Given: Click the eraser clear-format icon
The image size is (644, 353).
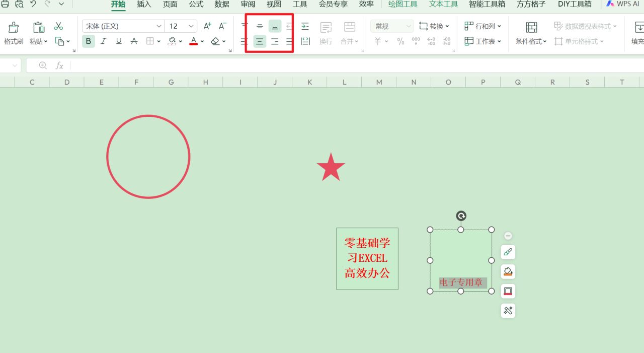Looking at the screenshot, I should 215,41.
